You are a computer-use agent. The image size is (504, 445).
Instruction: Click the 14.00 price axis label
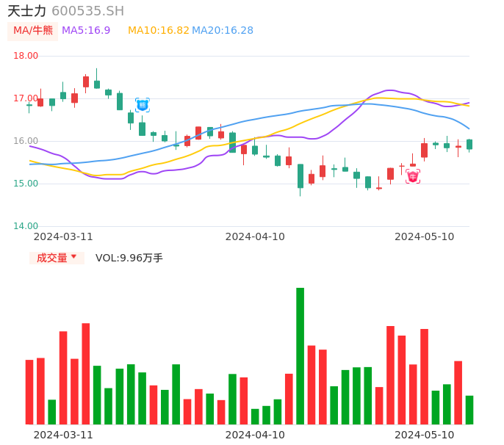(26, 226)
